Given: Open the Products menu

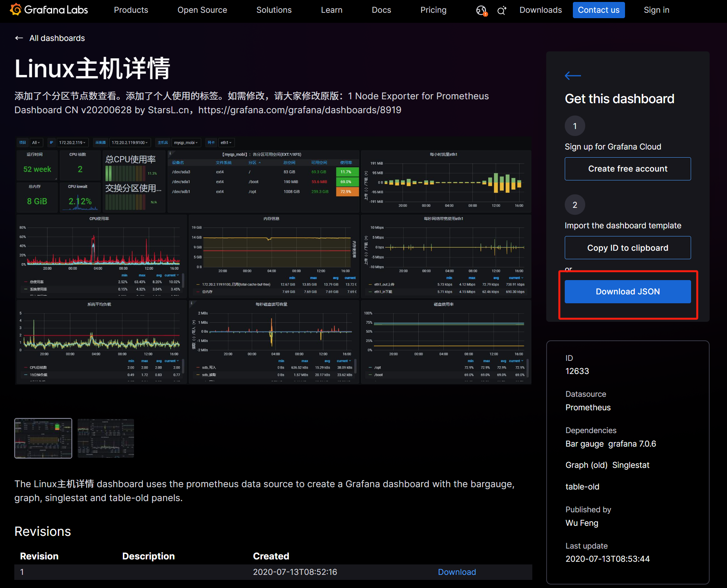Looking at the screenshot, I should [x=131, y=10].
